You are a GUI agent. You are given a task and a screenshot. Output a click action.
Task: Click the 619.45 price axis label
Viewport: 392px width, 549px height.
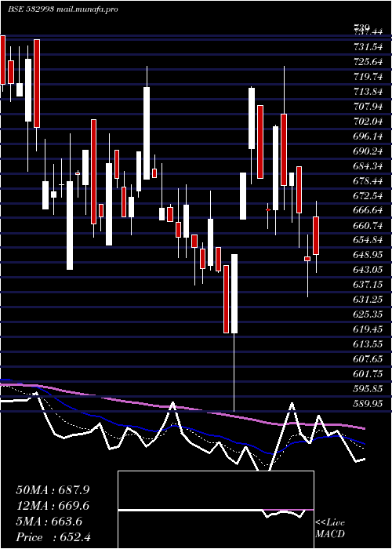368,329
